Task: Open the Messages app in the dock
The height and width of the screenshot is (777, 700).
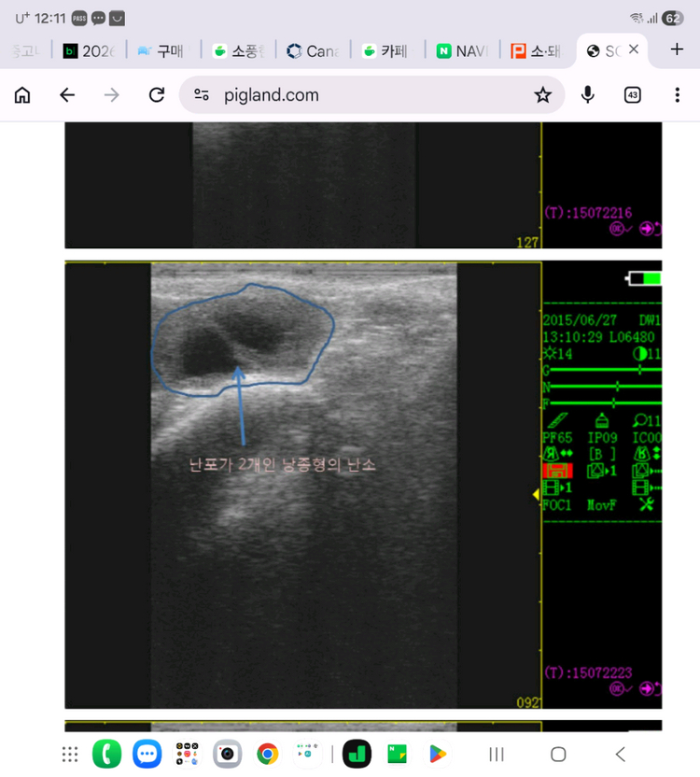Action: click(x=147, y=754)
